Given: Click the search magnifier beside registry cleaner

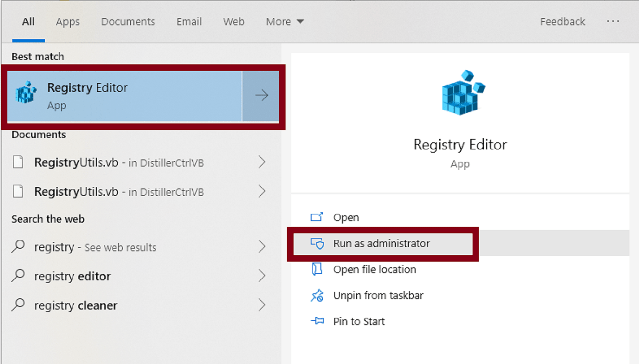Looking at the screenshot, I should 19,305.
